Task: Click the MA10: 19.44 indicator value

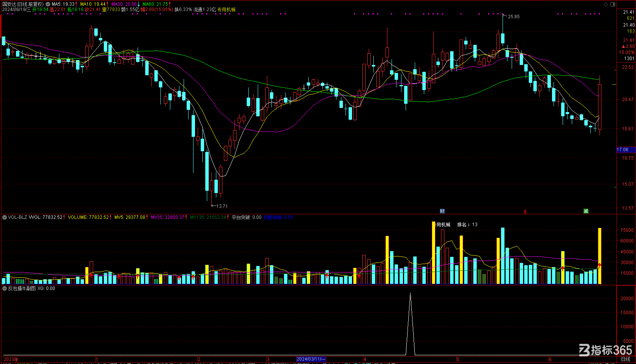Action: click(x=93, y=4)
